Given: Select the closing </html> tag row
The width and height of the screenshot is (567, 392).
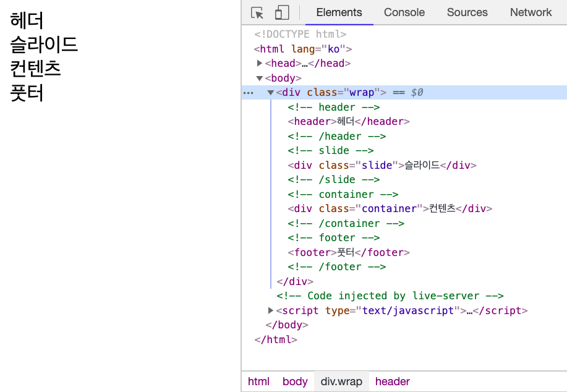Looking at the screenshot, I should (x=276, y=339).
